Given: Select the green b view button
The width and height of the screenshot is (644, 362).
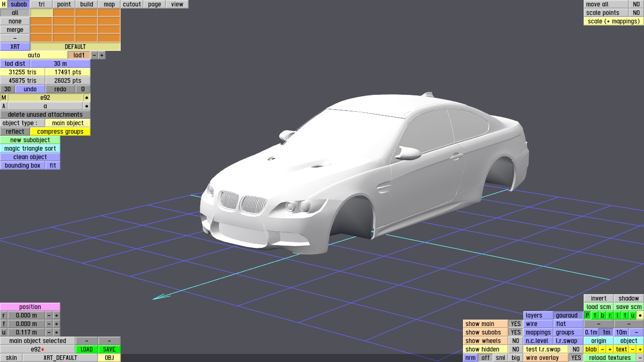Looking at the screenshot, I should coord(603,315).
